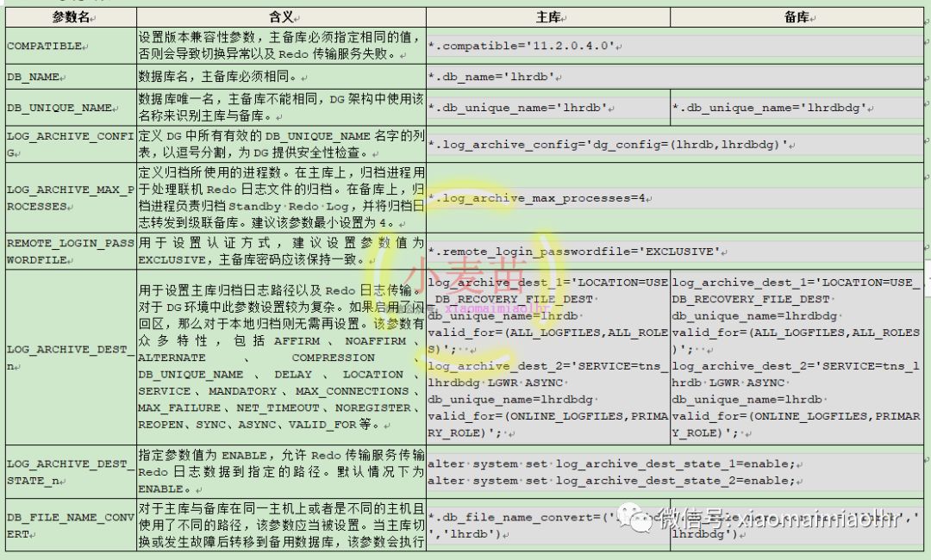Click the 数据库名,主备库必须相同 description
Screen dimensions: 931x560
coord(281,77)
